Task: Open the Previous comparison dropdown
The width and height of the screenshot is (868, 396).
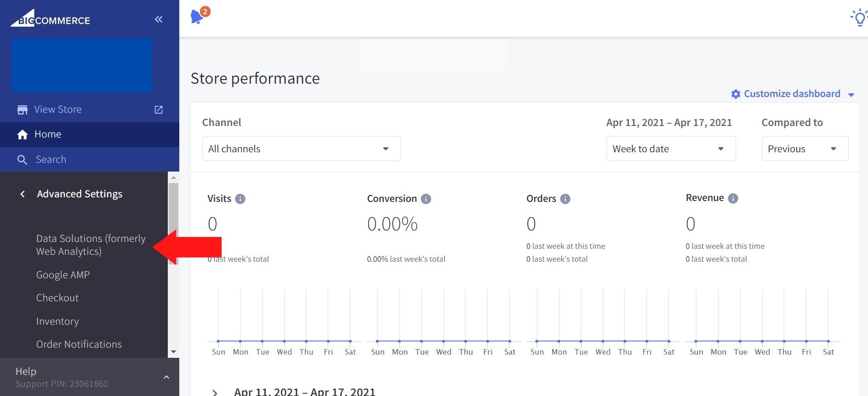Action: tap(805, 149)
